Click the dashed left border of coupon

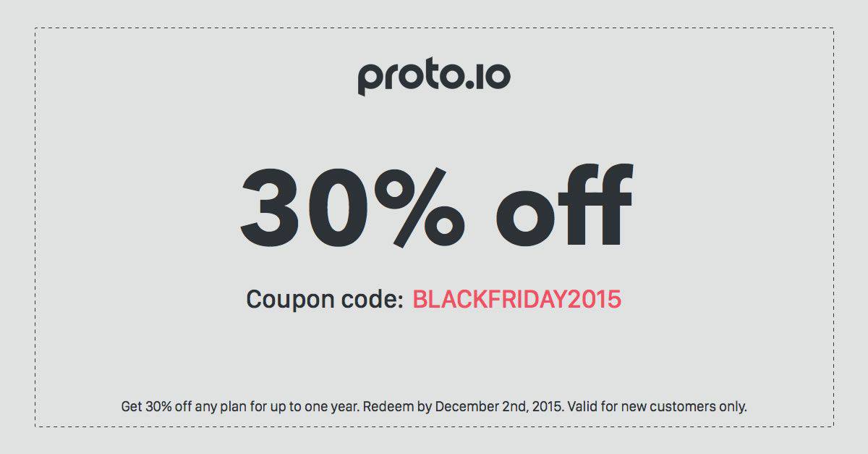(35, 227)
